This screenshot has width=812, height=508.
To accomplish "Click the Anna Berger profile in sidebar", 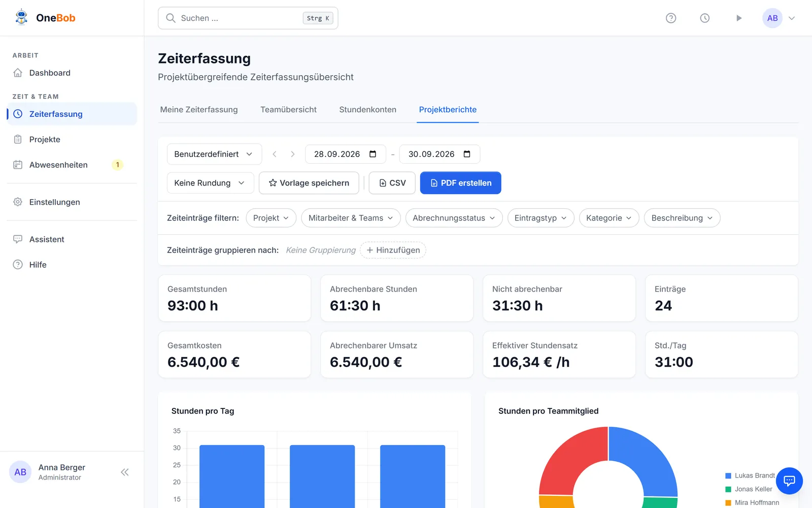I will pos(48,472).
